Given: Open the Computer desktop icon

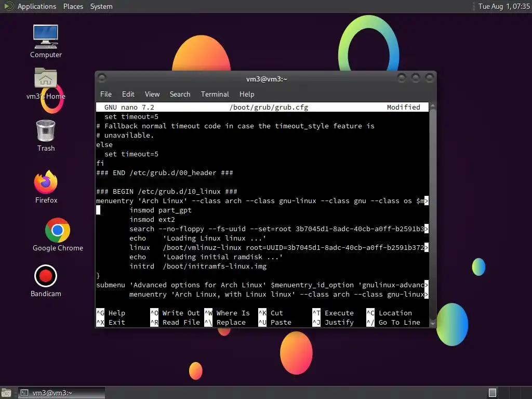Looking at the screenshot, I should click(x=46, y=41).
